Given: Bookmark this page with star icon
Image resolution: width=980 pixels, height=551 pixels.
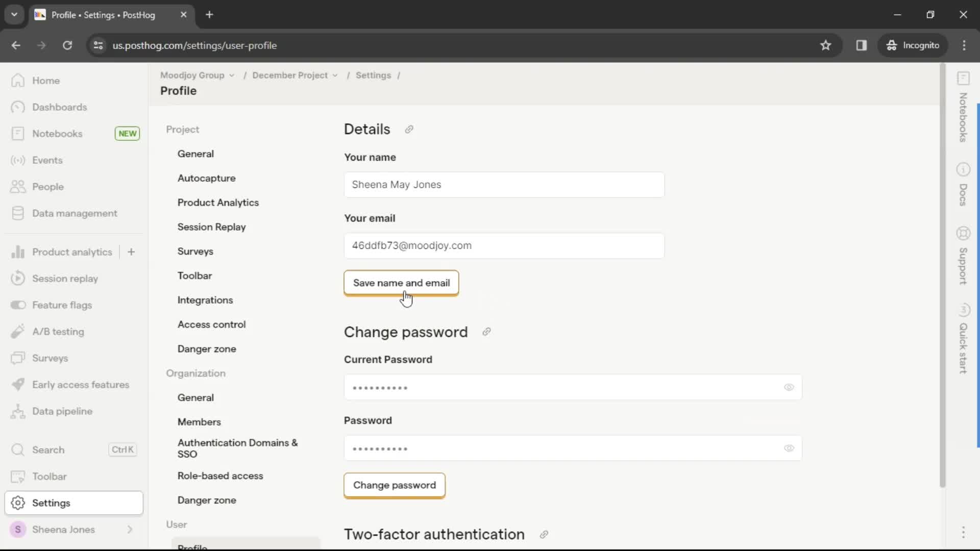Looking at the screenshot, I should (825, 45).
